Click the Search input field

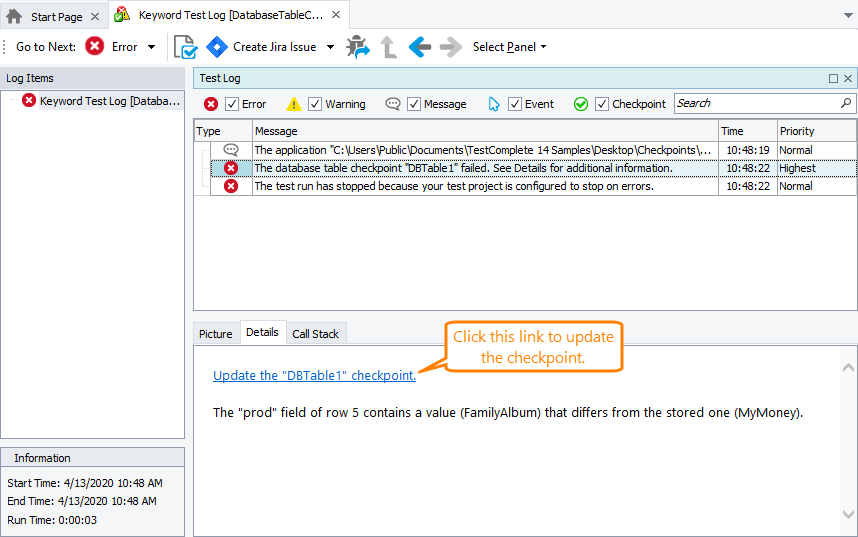pyautogui.click(x=756, y=103)
